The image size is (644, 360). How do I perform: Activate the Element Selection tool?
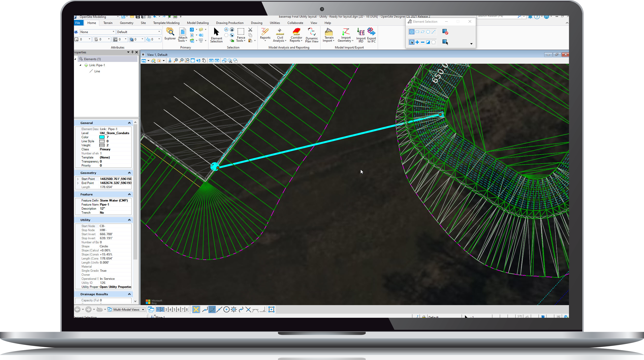[216, 35]
